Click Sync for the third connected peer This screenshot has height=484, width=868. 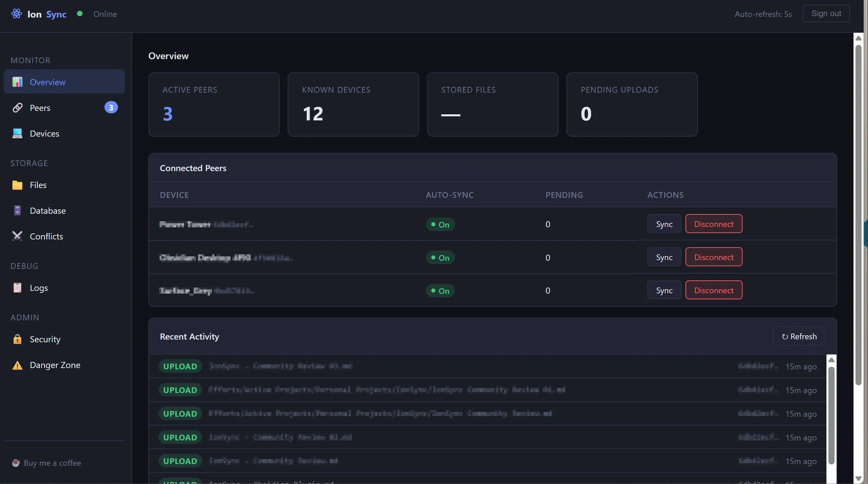click(664, 290)
